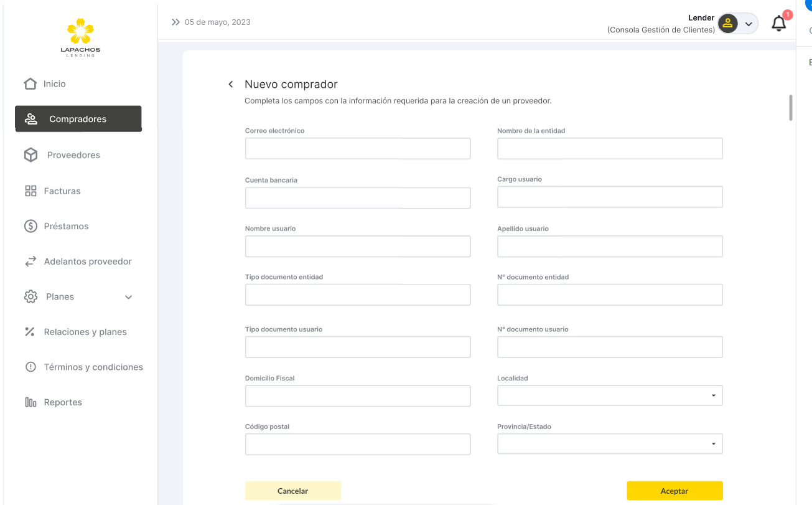
Task: Open the Localidad dropdown
Action: click(x=609, y=395)
